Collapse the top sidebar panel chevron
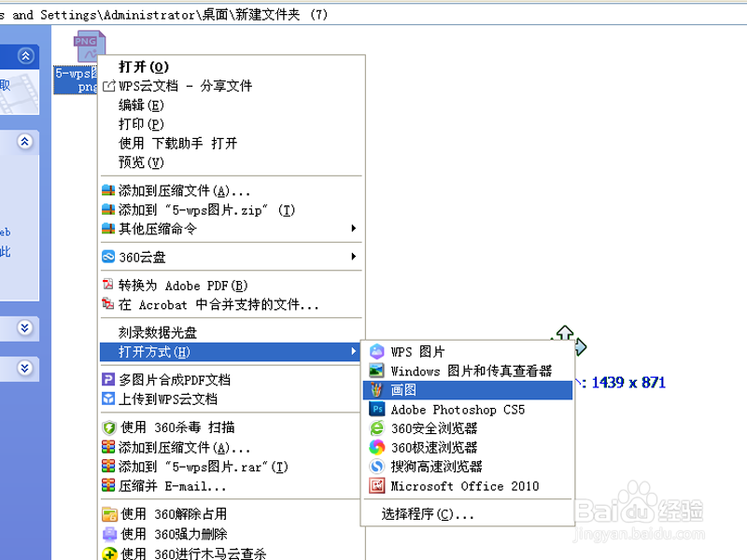This screenshot has height=560, width=747. [26, 56]
